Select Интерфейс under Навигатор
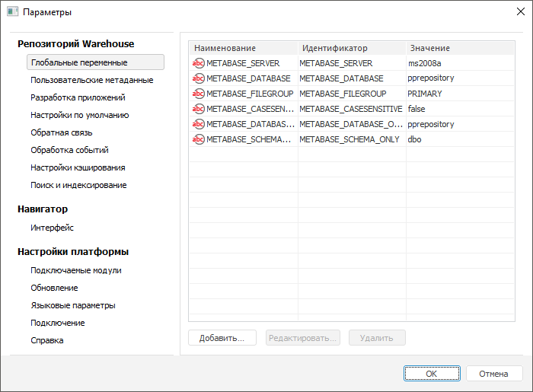Screen dimensions: 533x392 [x=52, y=228]
